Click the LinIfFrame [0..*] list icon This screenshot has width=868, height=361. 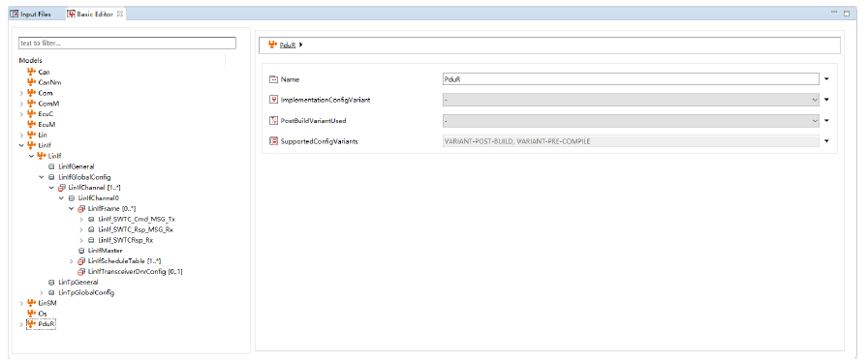click(x=81, y=208)
